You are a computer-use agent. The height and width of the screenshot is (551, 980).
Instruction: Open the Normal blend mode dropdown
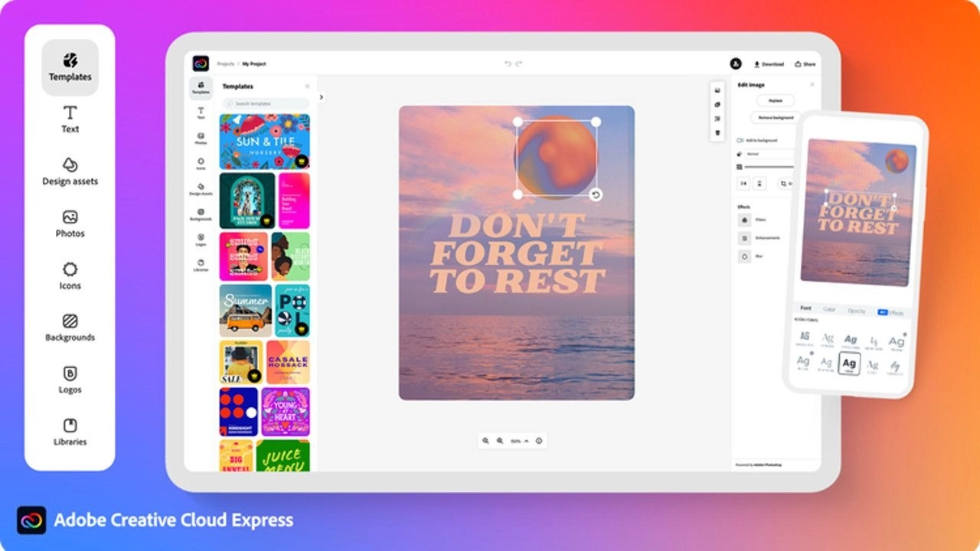(x=769, y=154)
